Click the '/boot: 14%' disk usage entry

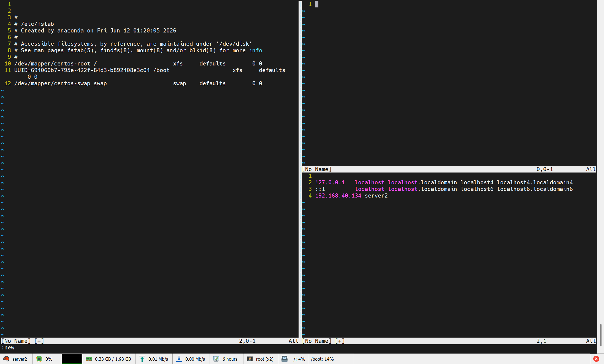(322, 359)
